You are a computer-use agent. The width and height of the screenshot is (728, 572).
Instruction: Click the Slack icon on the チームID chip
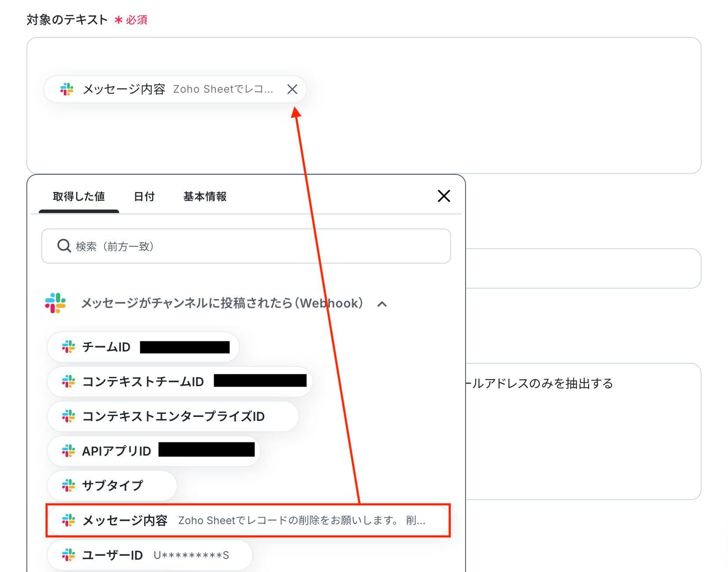click(x=69, y=347)
